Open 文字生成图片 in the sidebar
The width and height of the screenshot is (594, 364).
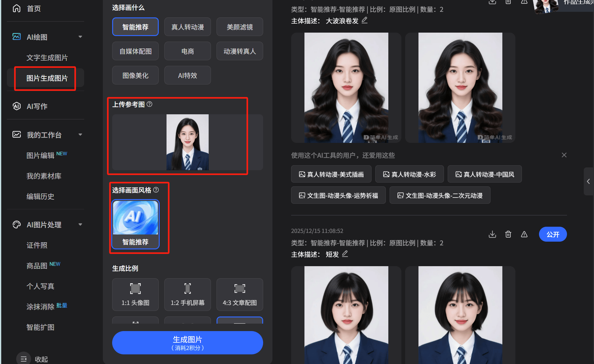47,57
